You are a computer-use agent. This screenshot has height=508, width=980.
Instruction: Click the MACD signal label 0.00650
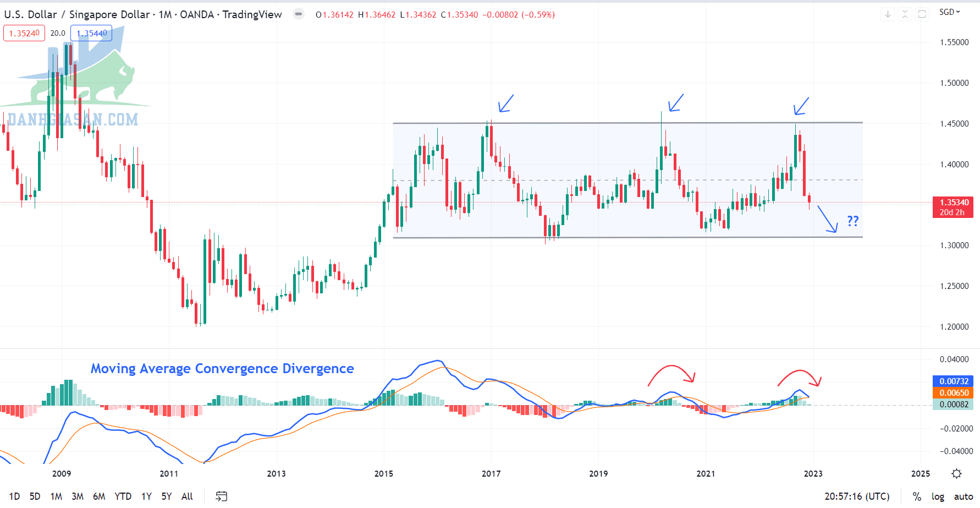953,392
